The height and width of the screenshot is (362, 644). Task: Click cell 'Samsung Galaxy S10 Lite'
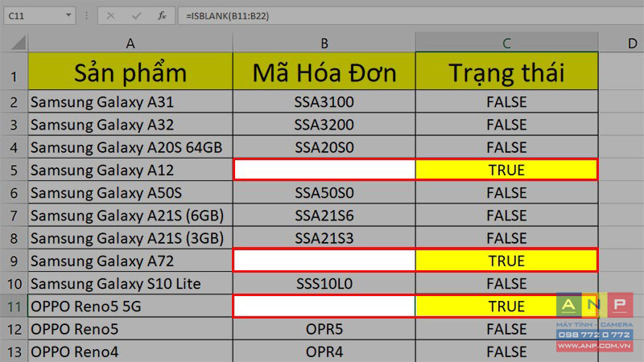[x=130, y=284]
